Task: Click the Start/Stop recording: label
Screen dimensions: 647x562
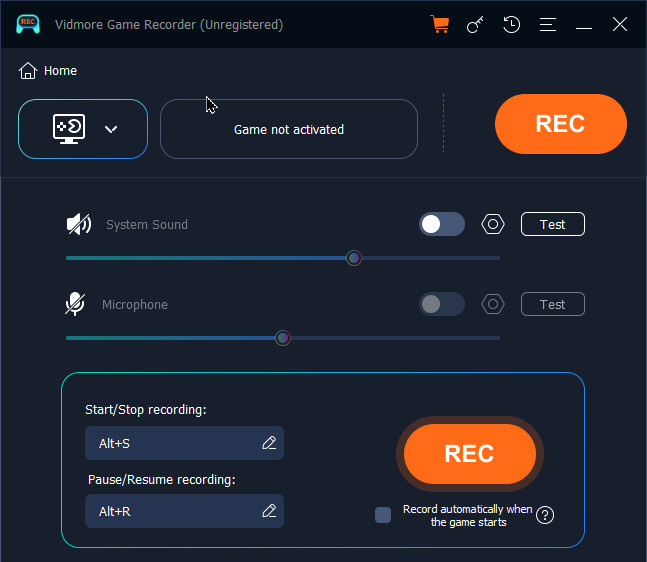Action: 146,410
